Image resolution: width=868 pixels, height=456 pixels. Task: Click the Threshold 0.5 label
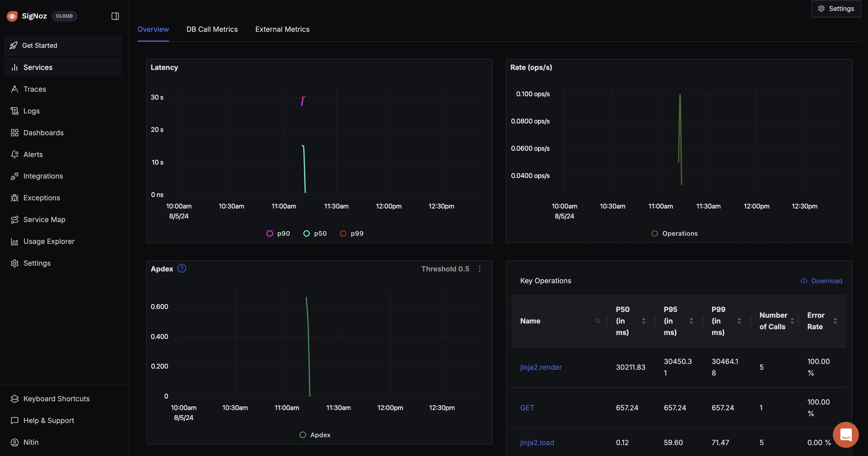(445, 269)
